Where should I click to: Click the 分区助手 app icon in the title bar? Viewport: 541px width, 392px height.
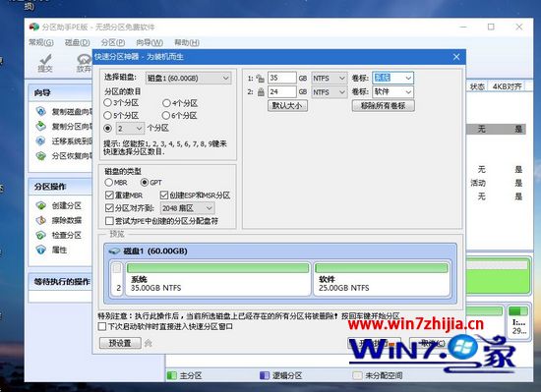[34, 27]
